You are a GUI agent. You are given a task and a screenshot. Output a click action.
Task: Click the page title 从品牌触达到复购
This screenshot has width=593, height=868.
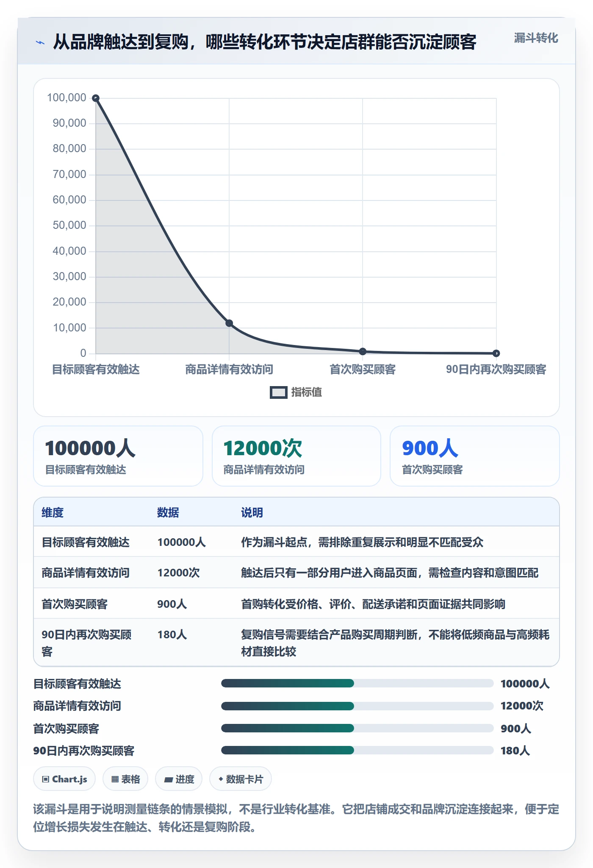(x=265, y=42)
